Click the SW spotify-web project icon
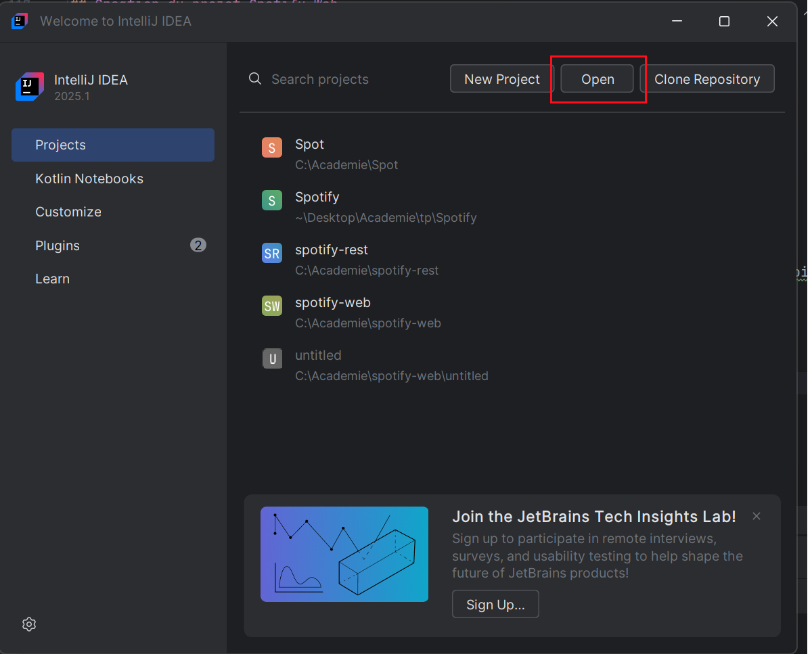Image resolution: width=812 pixels, height=654 pixels. pyautogui.click(x=271, y=306)
